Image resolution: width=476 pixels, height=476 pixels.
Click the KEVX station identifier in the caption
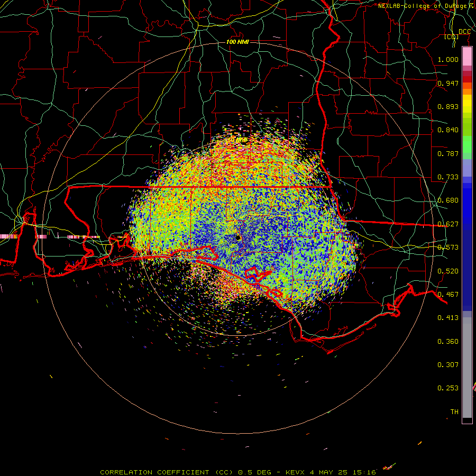click(295, 472)
